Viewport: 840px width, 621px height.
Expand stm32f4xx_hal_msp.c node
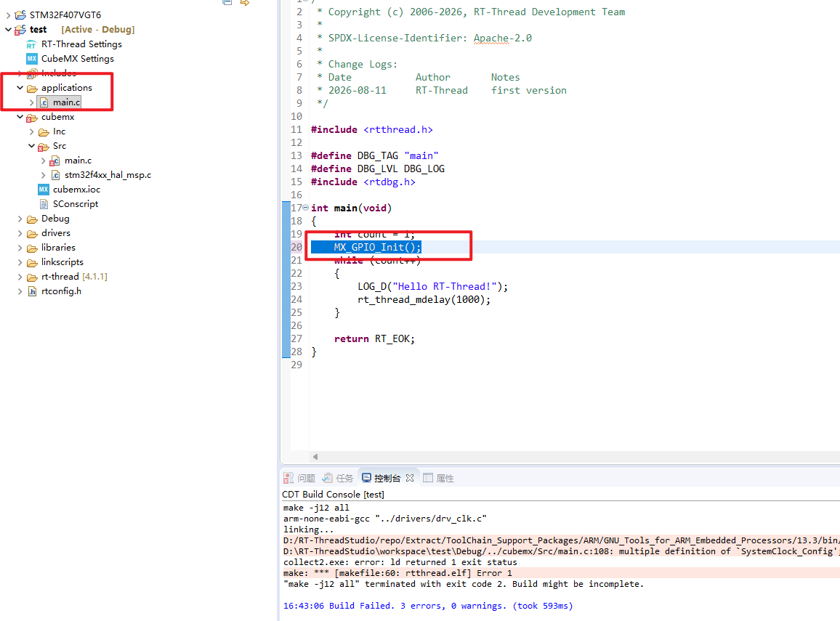pyautogui.click(x=44, y=174)
